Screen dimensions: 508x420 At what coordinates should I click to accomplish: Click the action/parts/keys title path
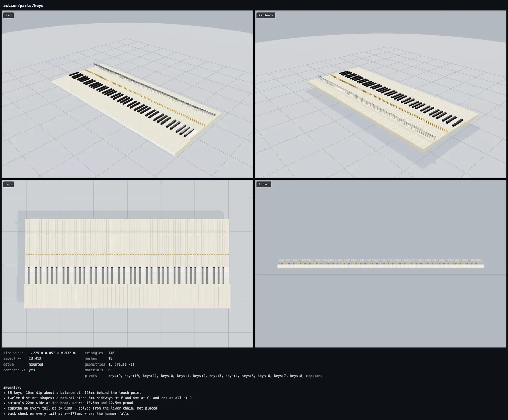coord(23,6)
